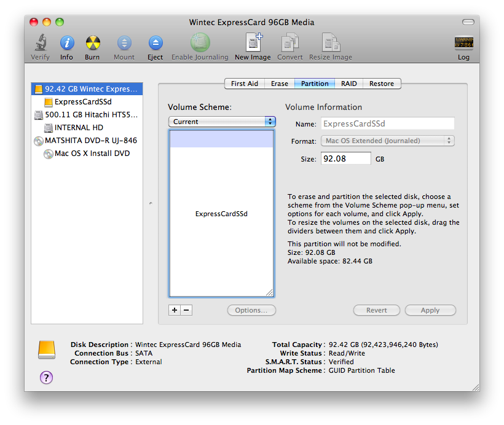
Task: Click the sidebar splitter handle dot
Action: coord(151,203)
